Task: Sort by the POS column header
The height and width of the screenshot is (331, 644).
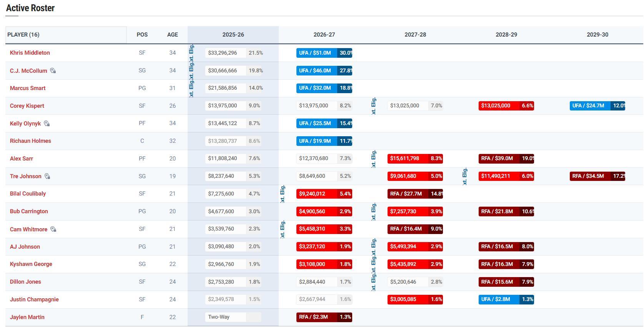Action: (142, 35)
